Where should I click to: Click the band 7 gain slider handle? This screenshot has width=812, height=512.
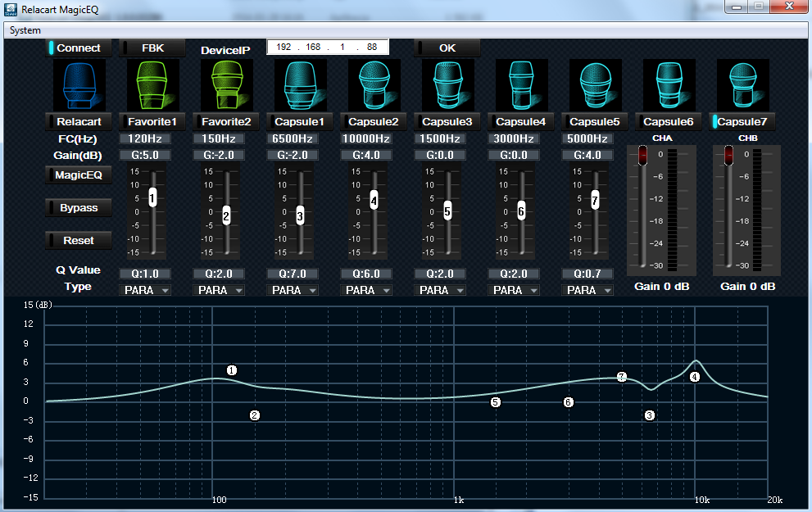tap(595, 200)
